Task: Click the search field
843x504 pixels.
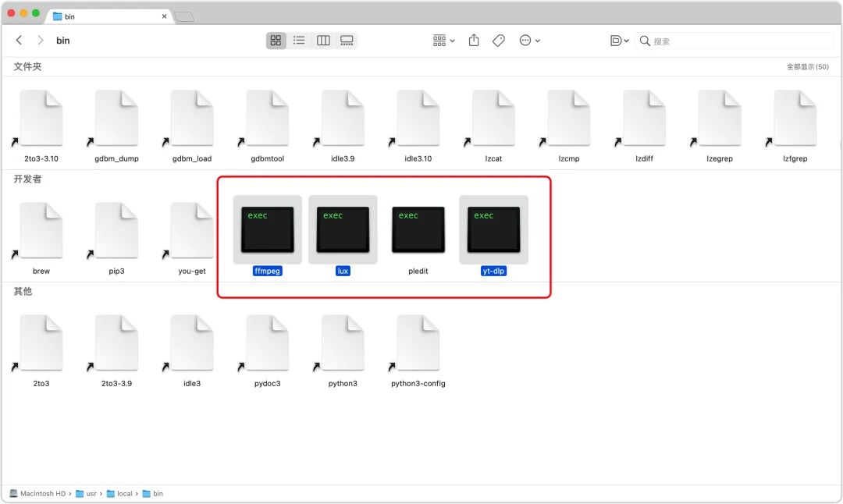Action: (734, 41)
